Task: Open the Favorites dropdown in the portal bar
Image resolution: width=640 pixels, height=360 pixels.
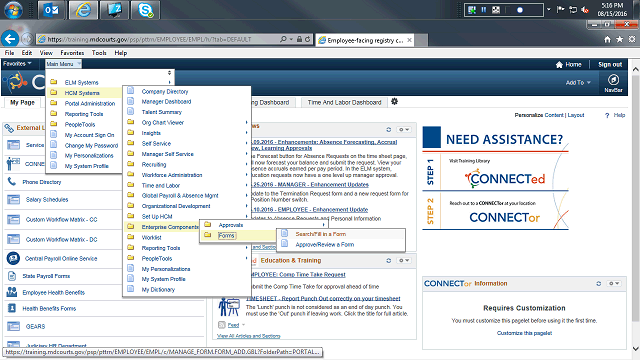Action: click(17, 64)
